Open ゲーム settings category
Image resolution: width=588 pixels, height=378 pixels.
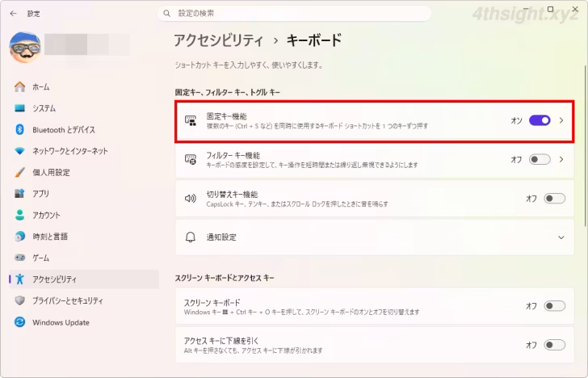pos(84,258)
